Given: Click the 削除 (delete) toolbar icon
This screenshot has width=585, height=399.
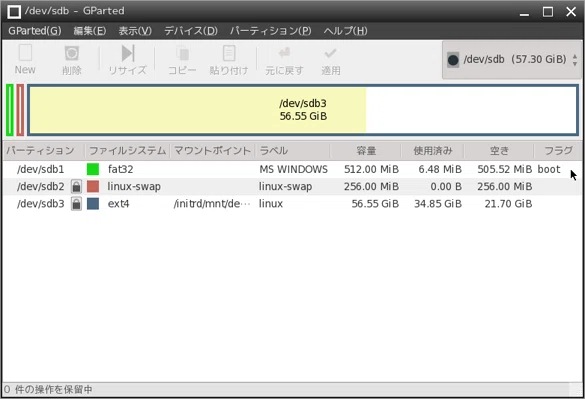Looking at the screenshot, I should click(x=72, y=53).
